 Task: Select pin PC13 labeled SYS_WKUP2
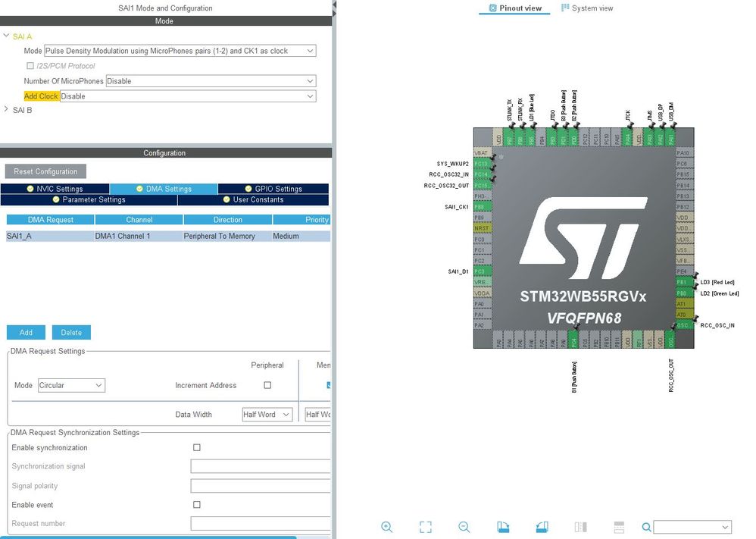482,164
